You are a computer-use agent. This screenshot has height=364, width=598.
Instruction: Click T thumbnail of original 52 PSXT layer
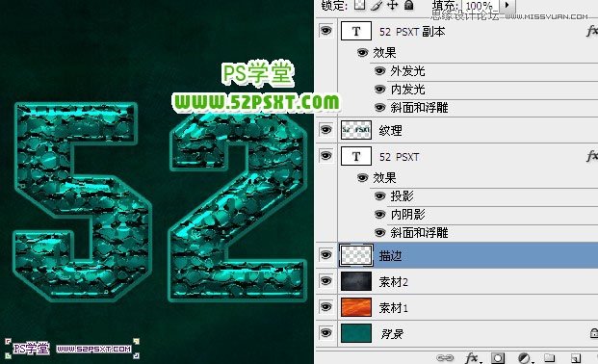(356, 156)
